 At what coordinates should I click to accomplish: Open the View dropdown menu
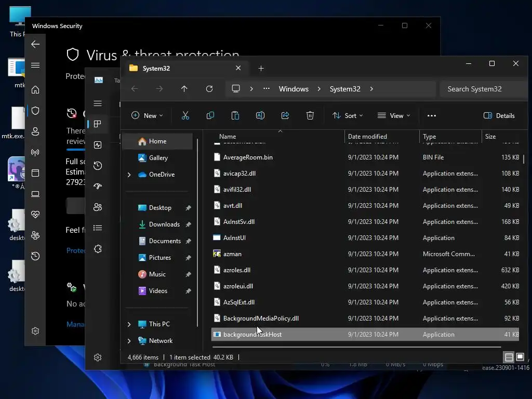pyautogui.click(x=394, y=116)
